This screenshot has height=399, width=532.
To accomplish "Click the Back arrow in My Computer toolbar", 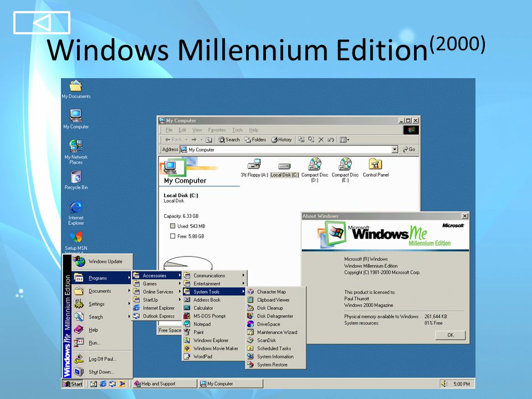I will coord(173,140).
